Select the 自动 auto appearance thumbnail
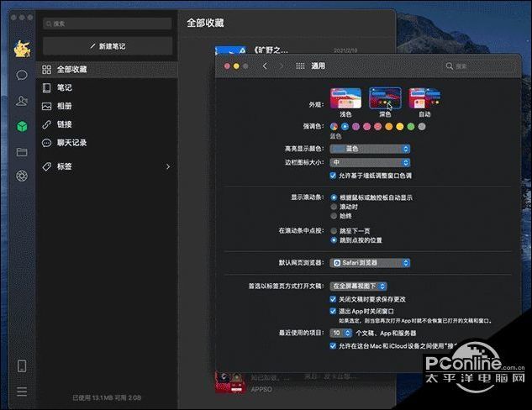The image size is (532, 410). 424,98
